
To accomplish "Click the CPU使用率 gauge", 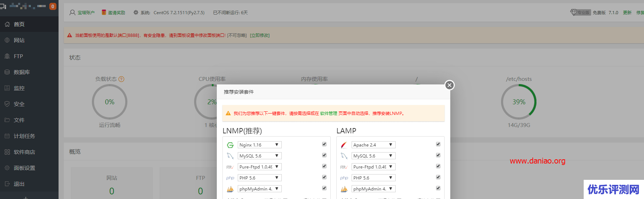I will click(x=205, y=102).
